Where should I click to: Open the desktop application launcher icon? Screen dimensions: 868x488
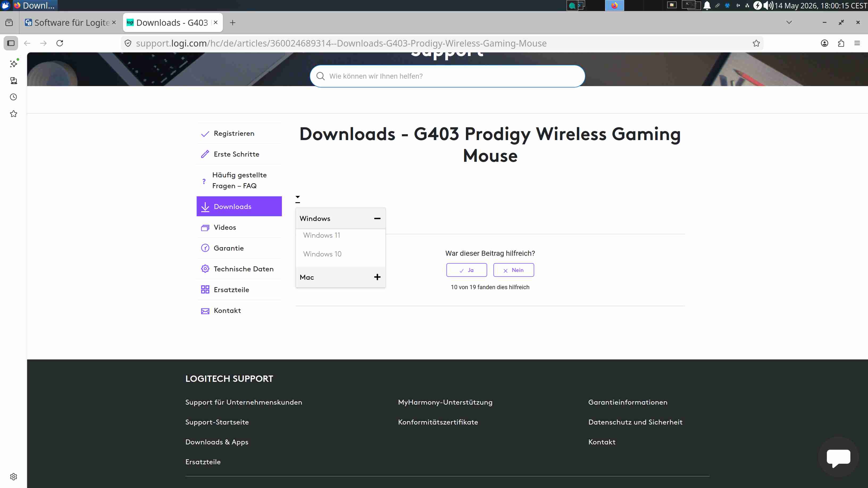pos(5,5)
